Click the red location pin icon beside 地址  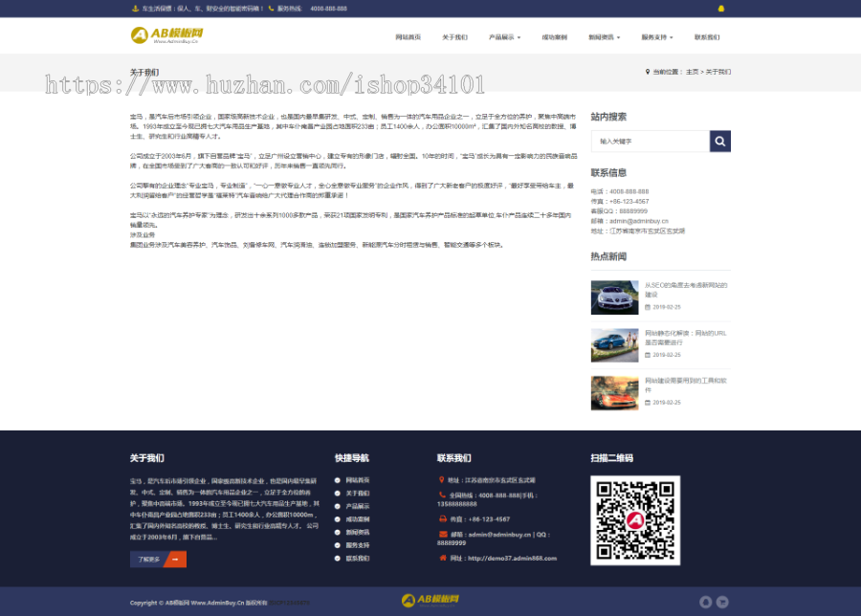(442, 480)
